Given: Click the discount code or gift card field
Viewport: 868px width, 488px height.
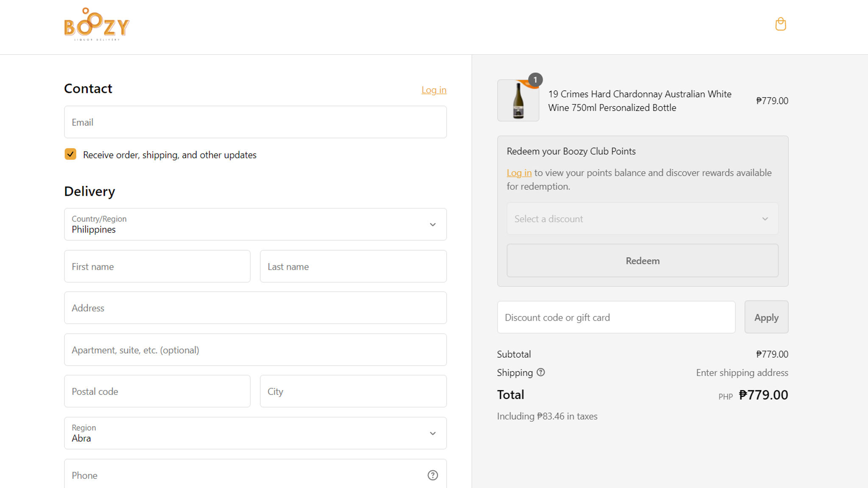Looking at the screenshot, I should tap(616, 317).
